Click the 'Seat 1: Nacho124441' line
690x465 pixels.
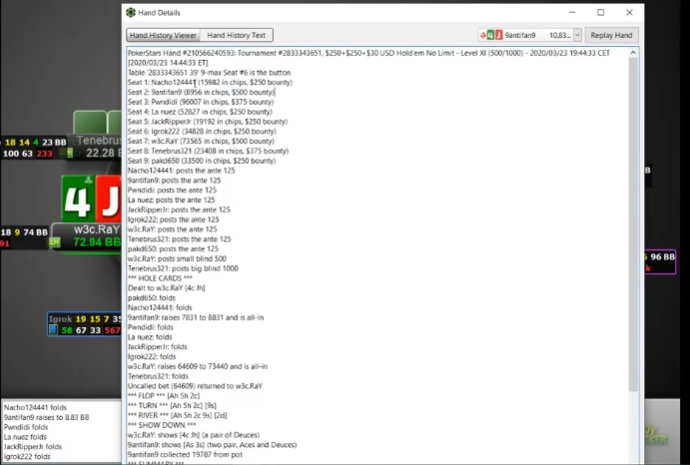tap(210, 82)
